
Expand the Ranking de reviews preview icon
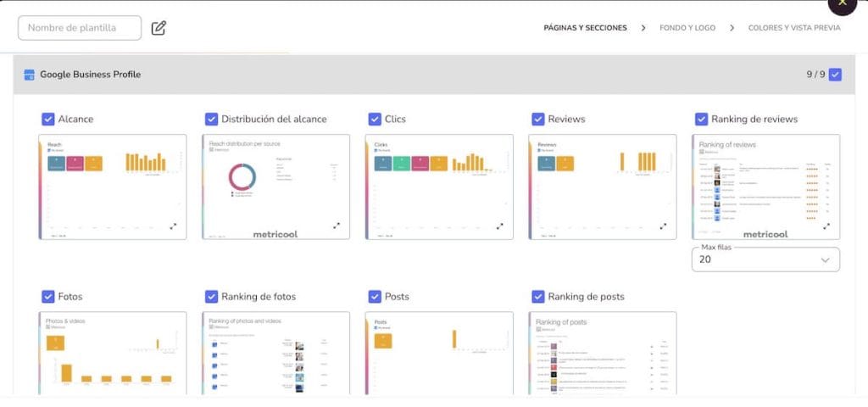826,226
